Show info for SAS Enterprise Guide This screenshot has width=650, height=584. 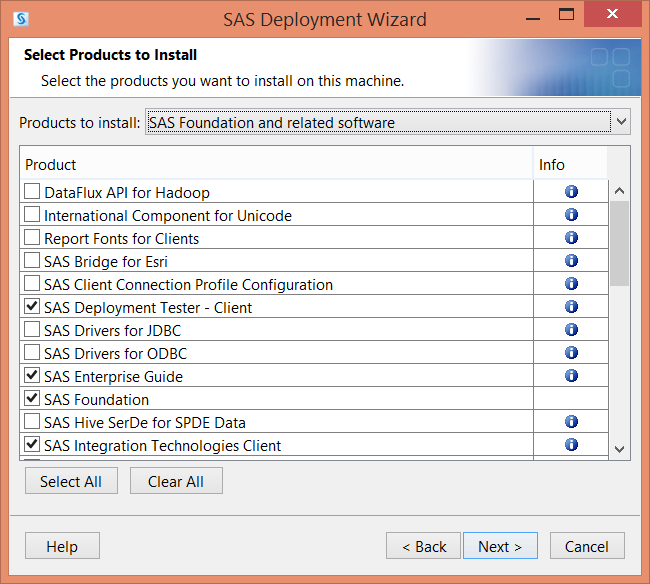pos(571,376)
